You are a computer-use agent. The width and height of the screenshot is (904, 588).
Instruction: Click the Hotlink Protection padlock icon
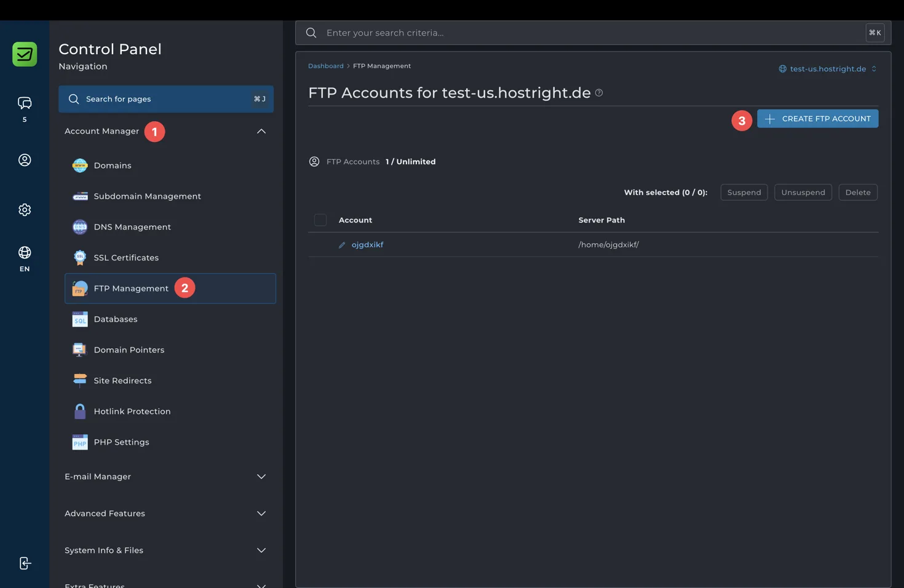tap(80, 411)
